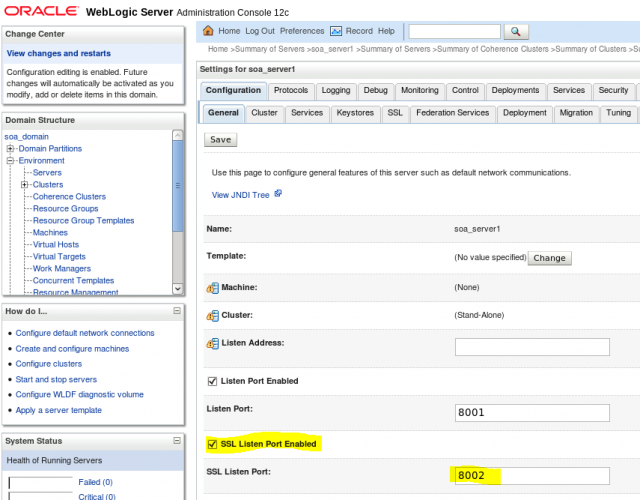Collapse the System Status panel
Image resolution: width=640 pixels, height=500 pixels.
[177, 440]
